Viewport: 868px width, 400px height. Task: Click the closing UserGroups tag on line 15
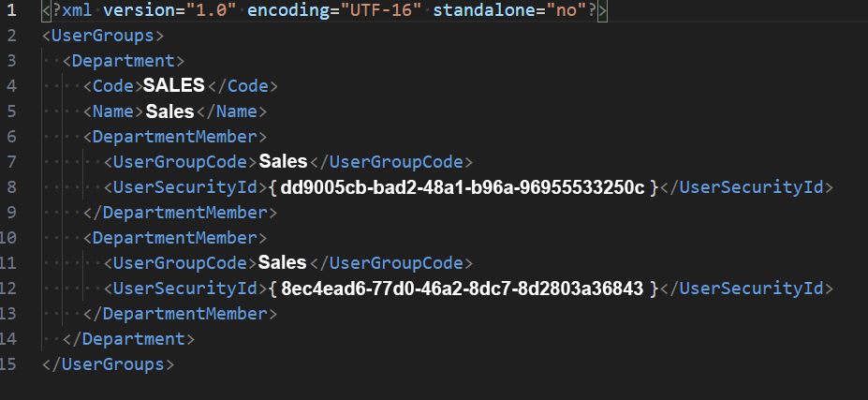109,363
